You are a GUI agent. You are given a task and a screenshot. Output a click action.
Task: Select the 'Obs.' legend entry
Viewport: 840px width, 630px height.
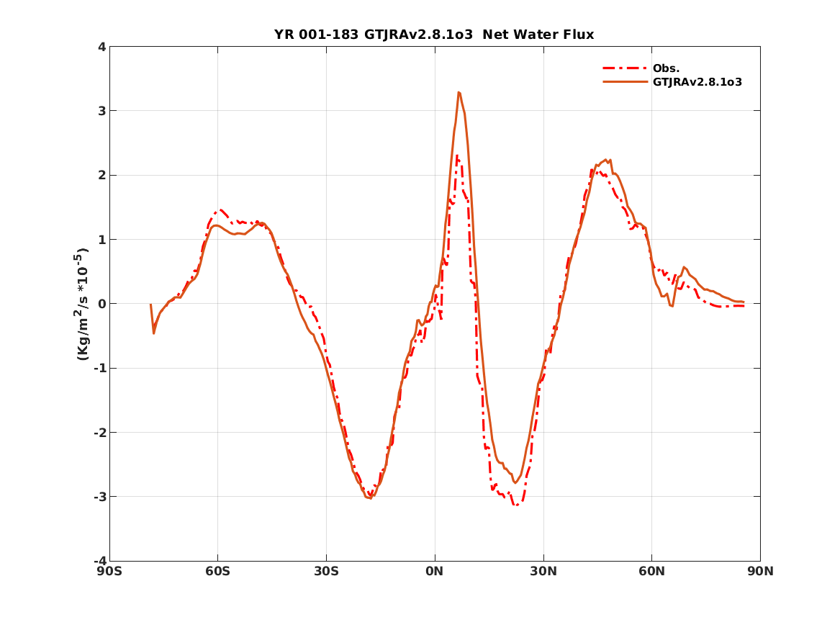(x=666, y=68)
